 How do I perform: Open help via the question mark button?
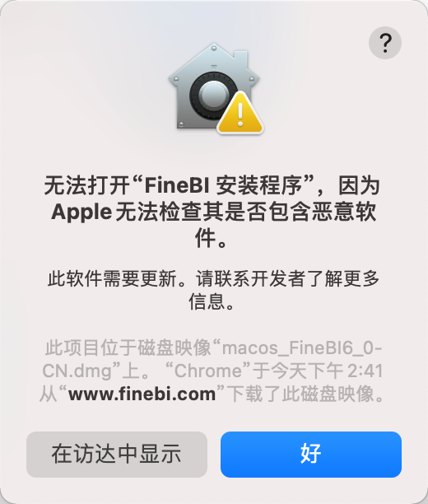pyautogui.click(x=385, y=43)
